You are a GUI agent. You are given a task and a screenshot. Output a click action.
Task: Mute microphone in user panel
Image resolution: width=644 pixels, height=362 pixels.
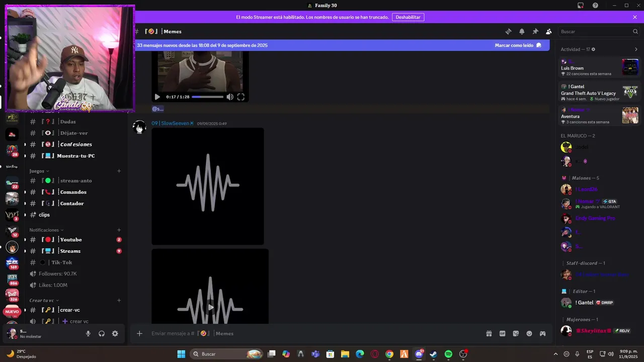tap(88, 333)
